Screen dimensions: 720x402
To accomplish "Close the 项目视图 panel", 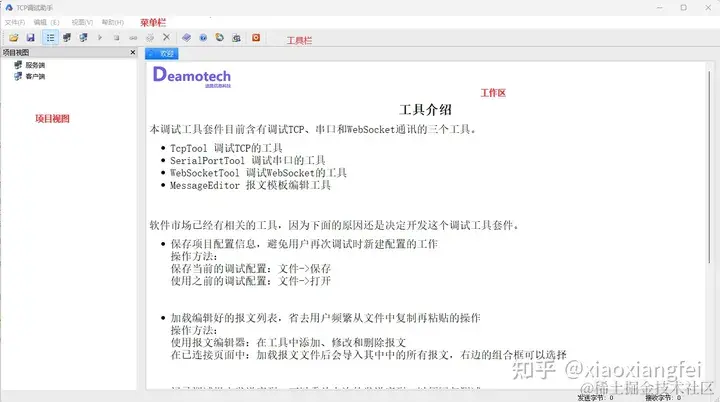I will click(133, 52).
